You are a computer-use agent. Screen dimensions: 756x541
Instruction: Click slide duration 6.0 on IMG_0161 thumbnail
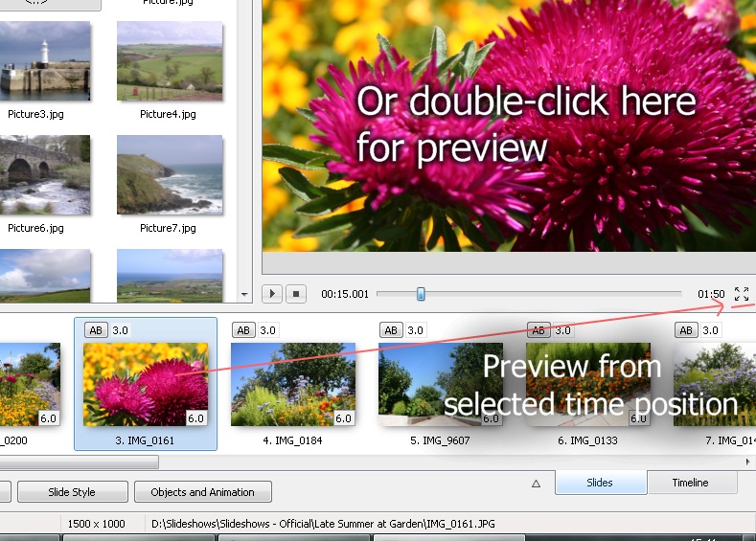click(x=195, y=418)
